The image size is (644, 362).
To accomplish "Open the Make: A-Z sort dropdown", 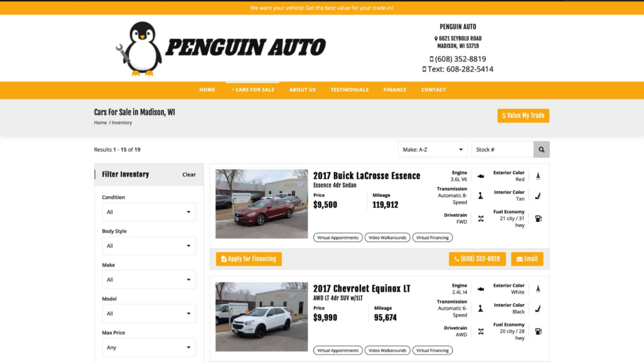I will click(x=433, y=150).
